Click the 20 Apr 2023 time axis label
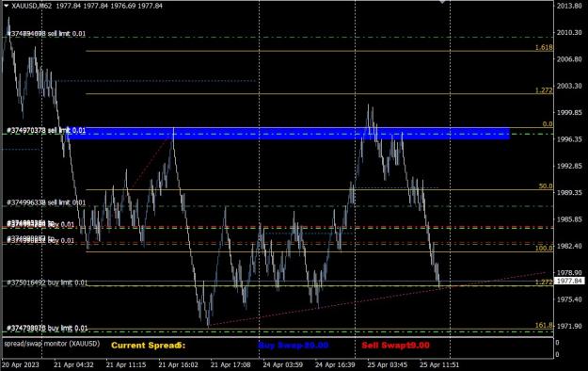 pyautogui.click(x=21, y=364)
